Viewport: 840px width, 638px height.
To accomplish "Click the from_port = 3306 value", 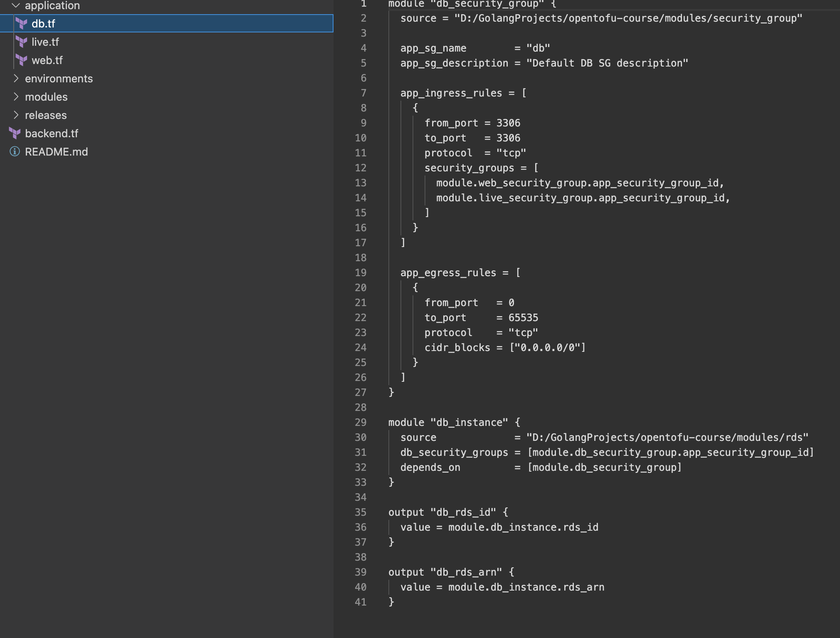I will pos(508,123).
